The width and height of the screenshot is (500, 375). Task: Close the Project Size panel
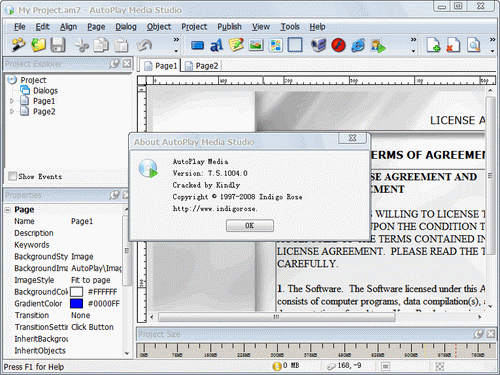[491, 334]
